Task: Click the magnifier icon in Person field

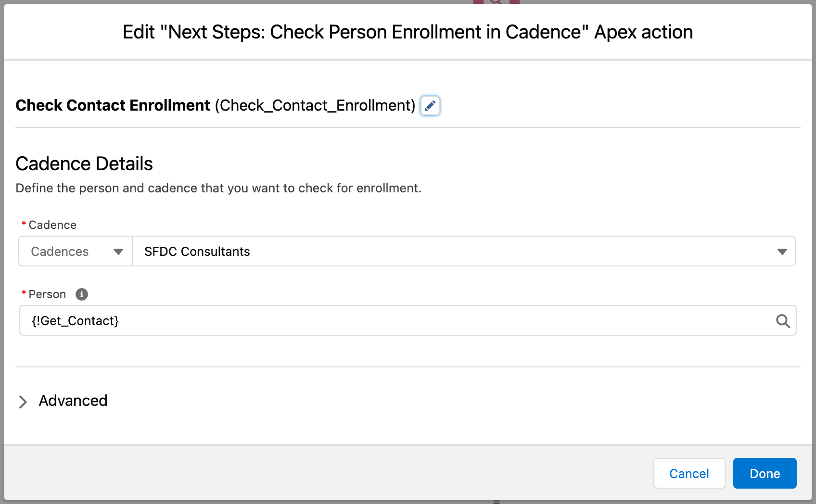Action: pyautogui.click(x=783, y=321)
